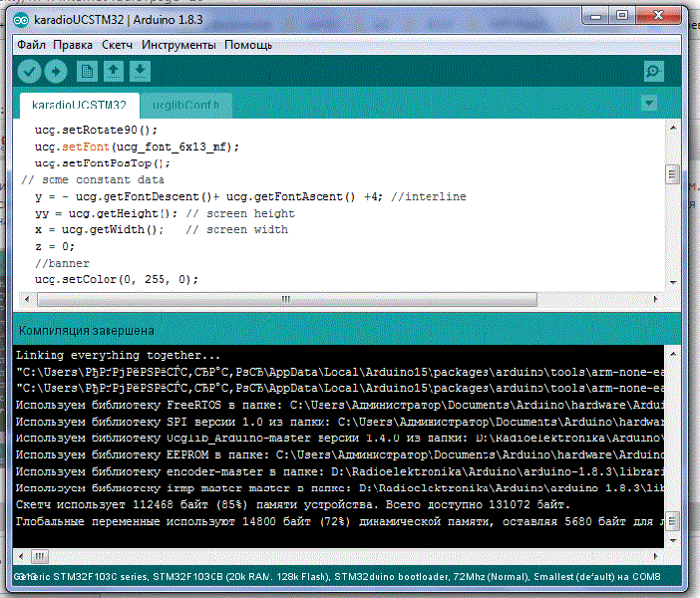Minimize the Arduino window
The width and height of the screenshot is (700, 598).
pyautogui.click(x=595, y=16)
